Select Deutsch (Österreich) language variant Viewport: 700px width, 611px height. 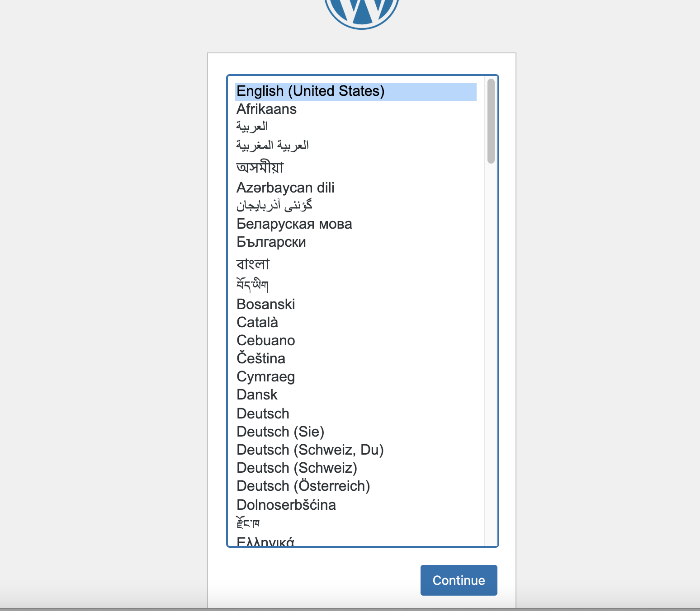tap(303, 486)
